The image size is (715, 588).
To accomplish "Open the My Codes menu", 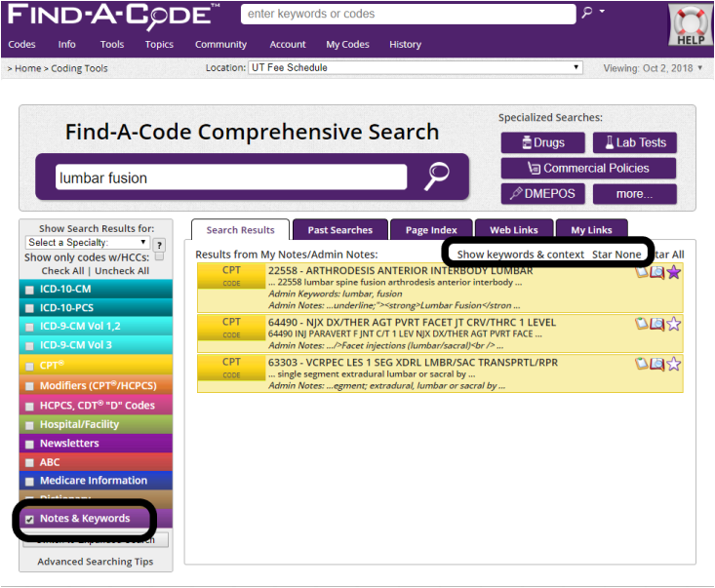I will tap(347, 44).
